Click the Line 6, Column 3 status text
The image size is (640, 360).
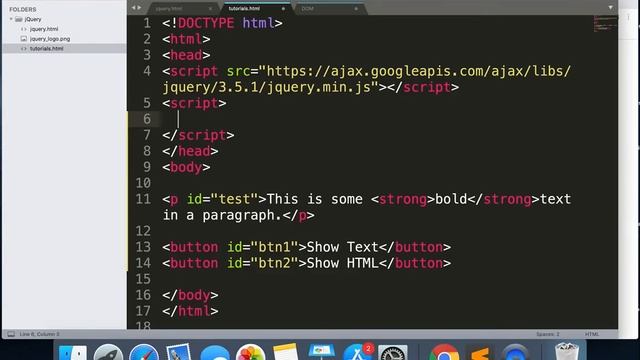[40, 334]
